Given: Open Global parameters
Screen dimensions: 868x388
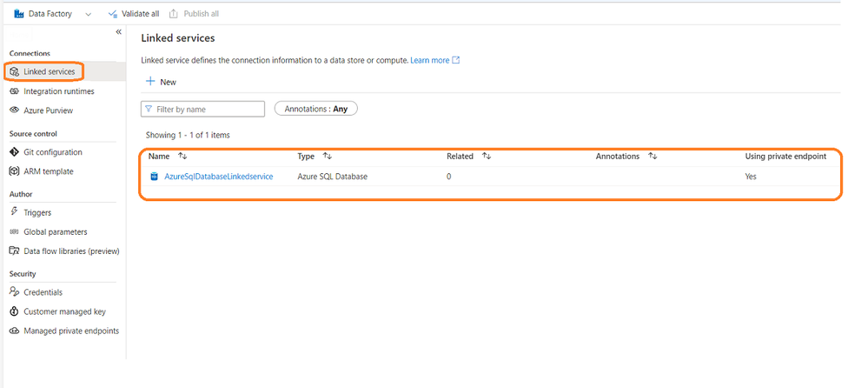Looking at the screenshot, I should pos(56,231).
